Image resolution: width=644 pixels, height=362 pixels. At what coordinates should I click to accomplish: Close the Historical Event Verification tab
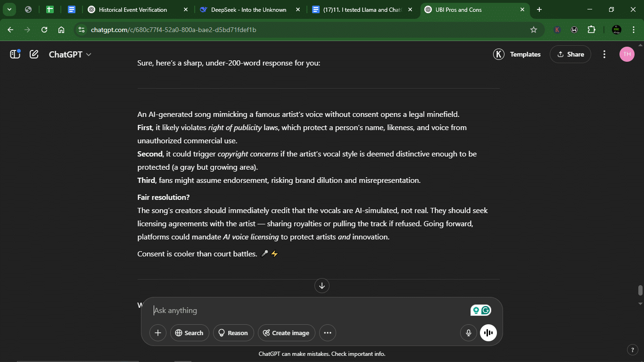click(185, 9)
